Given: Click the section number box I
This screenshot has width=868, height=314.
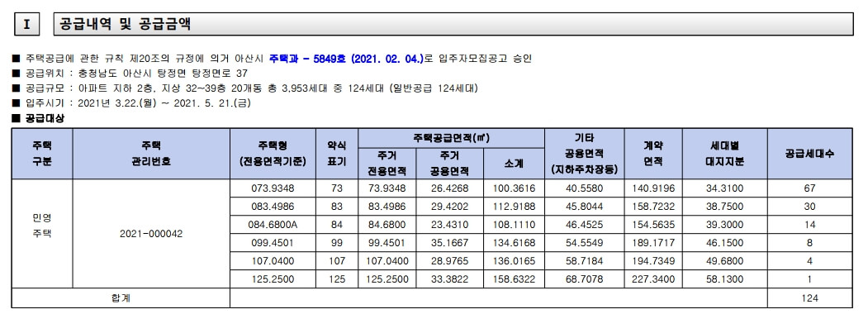Looking at the screenshot, I should [26, 25].
